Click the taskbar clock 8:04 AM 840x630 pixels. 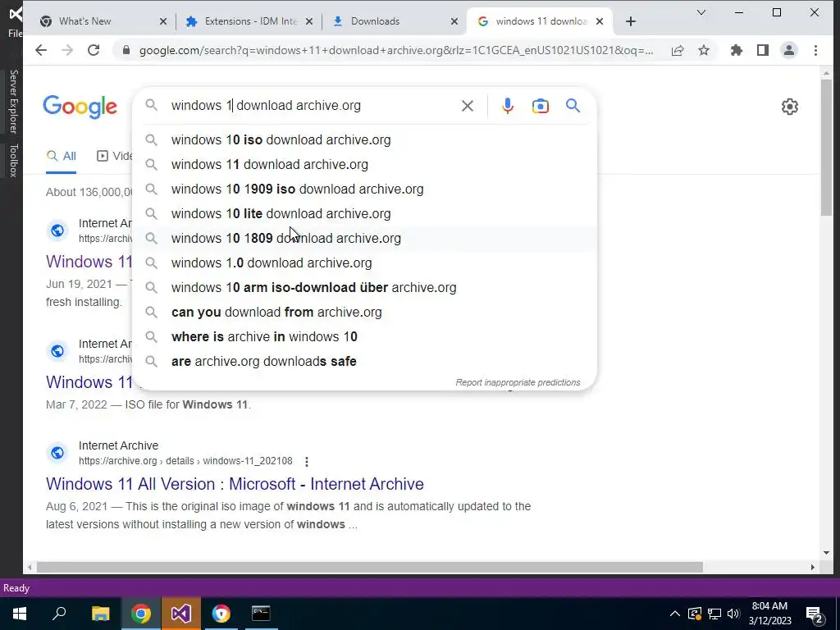pyautogui.click(x=769, y=614)
